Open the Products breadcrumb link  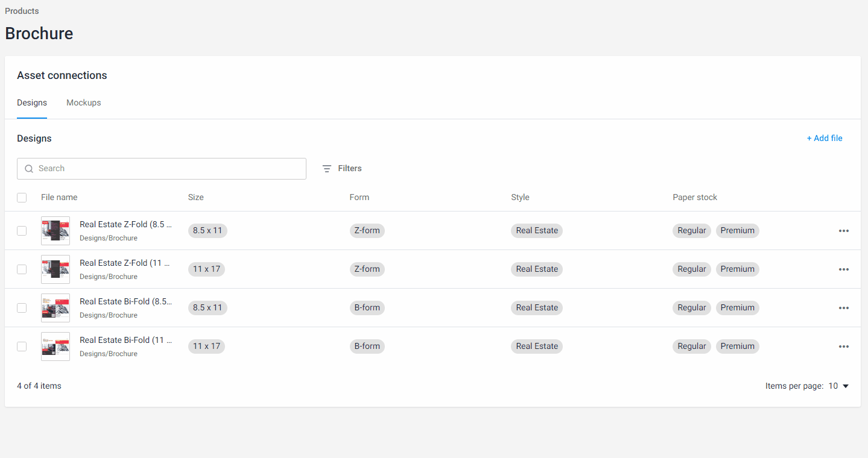click(22, 11)
